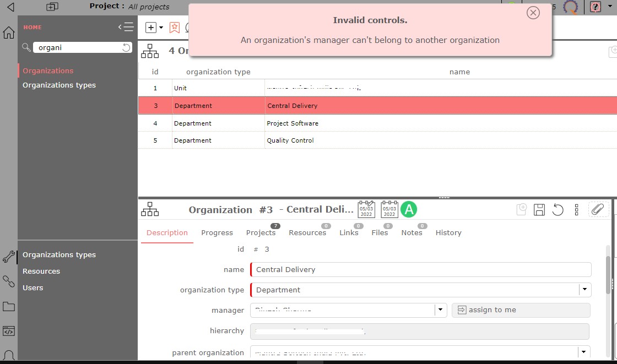
Task: Click the name field containing Central Delivery
Action: click(x=421, y=270)
